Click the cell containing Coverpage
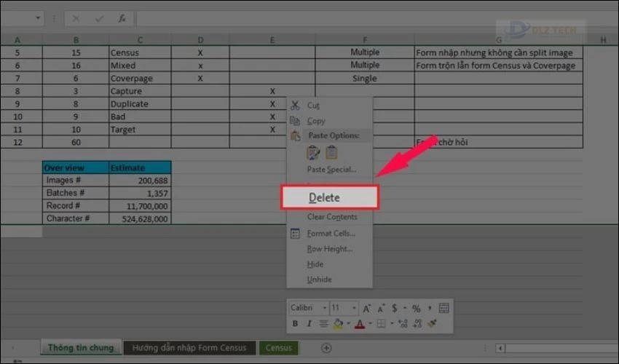This screenshot has width=619, height=364. point(140,78)
